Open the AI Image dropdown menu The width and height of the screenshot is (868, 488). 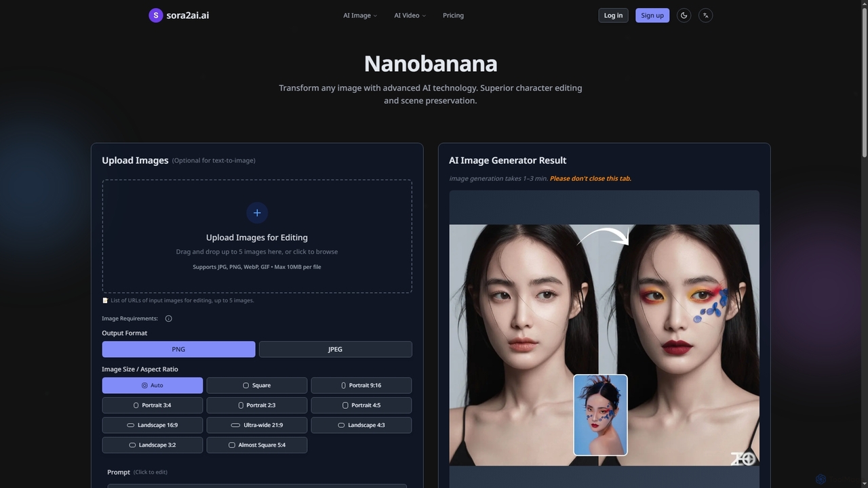[x=360, y=16]
